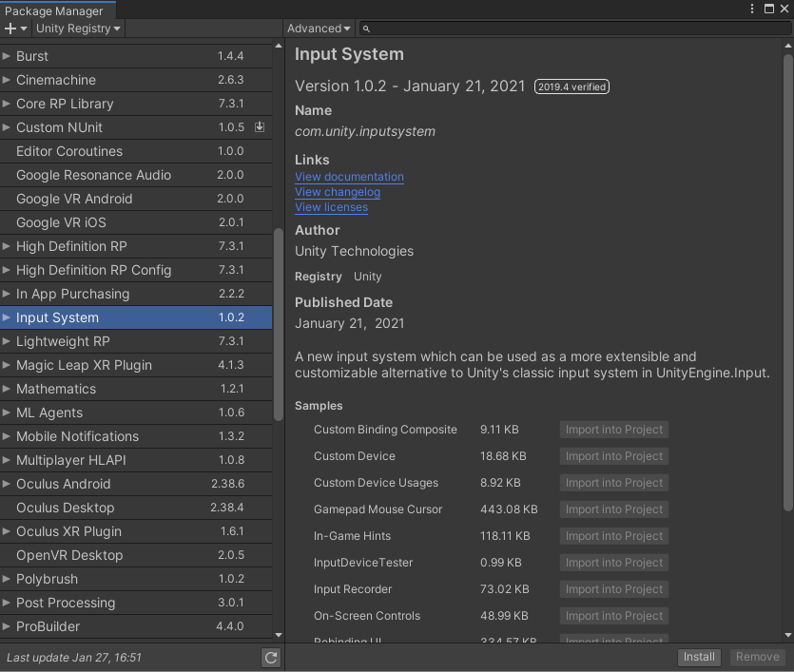Maximize the Package Manager window
Screen dimensions: 794x672
[x=769, y=9]
